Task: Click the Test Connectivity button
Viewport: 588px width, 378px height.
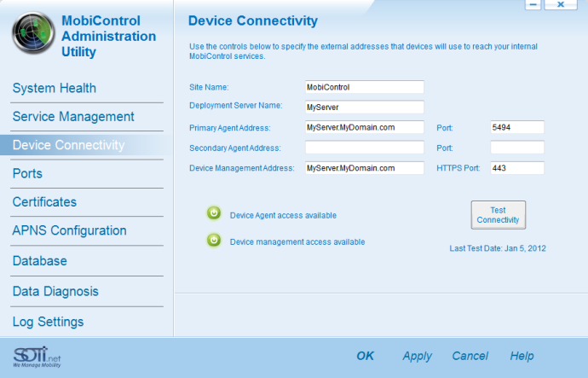Action: point(498,215)
